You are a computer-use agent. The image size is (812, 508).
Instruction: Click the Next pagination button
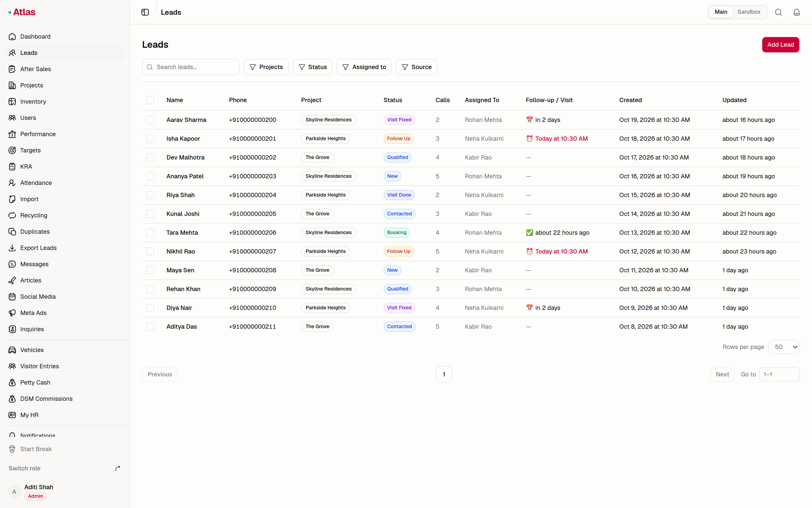point(722,374)
